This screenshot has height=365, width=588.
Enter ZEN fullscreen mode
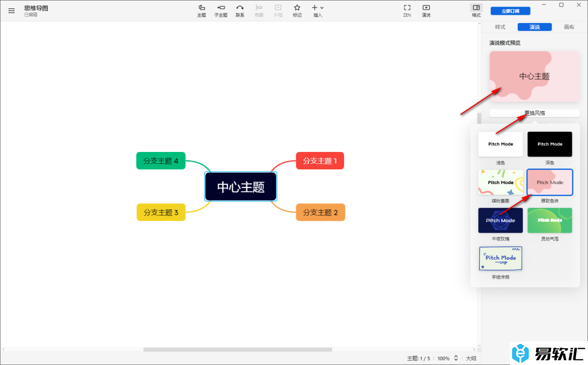407,11
